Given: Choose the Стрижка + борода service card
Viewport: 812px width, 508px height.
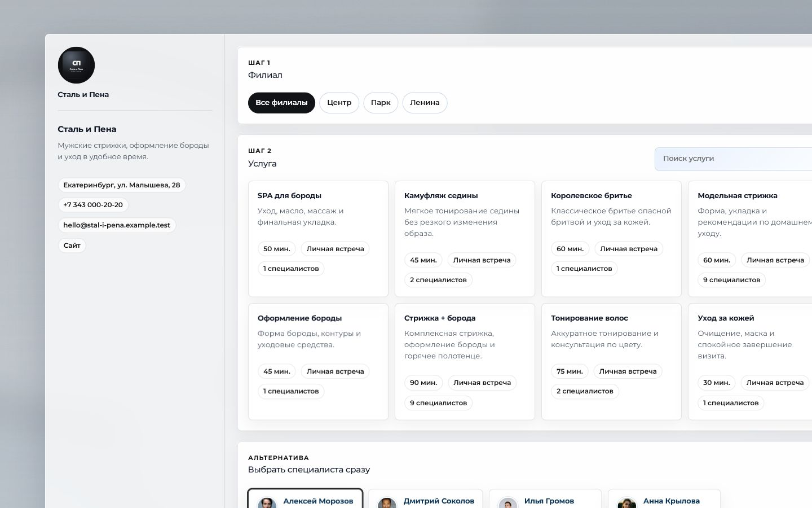Looking at the screenshot, I should pos(465,362).
